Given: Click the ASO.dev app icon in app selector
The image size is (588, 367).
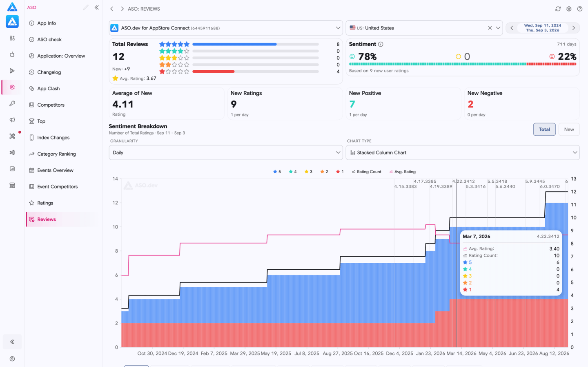Looking at the screenshot, I should point(114,28).
